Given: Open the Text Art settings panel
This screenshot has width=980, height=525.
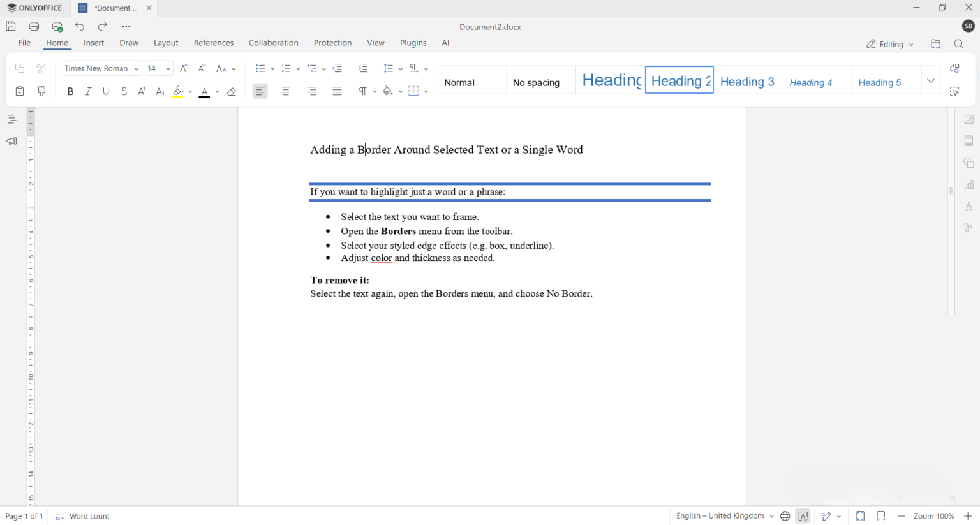Looking at the screenshot, I should (969, 206).
